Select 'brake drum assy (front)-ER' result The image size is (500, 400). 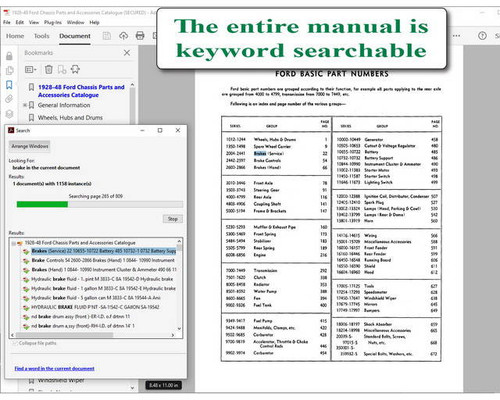(80, 316)
